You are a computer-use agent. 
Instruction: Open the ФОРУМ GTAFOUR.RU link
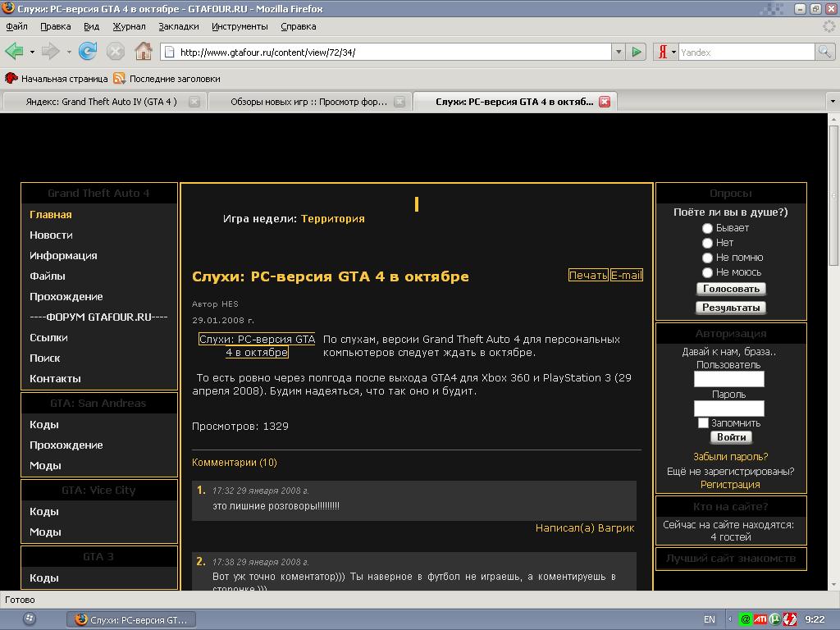click(98, 317)
